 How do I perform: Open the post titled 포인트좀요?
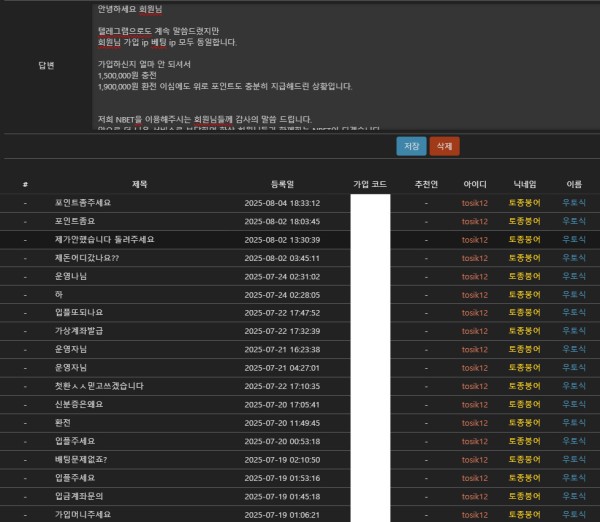coord(75,221)
